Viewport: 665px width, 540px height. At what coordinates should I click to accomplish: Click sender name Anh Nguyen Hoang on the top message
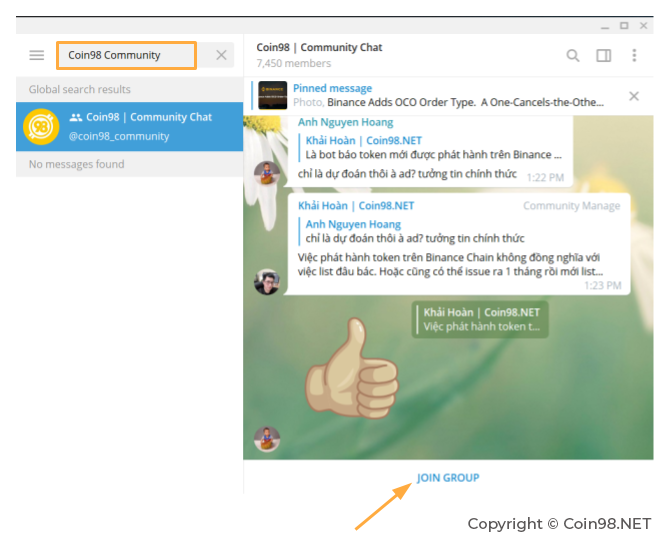pos(345,123)
